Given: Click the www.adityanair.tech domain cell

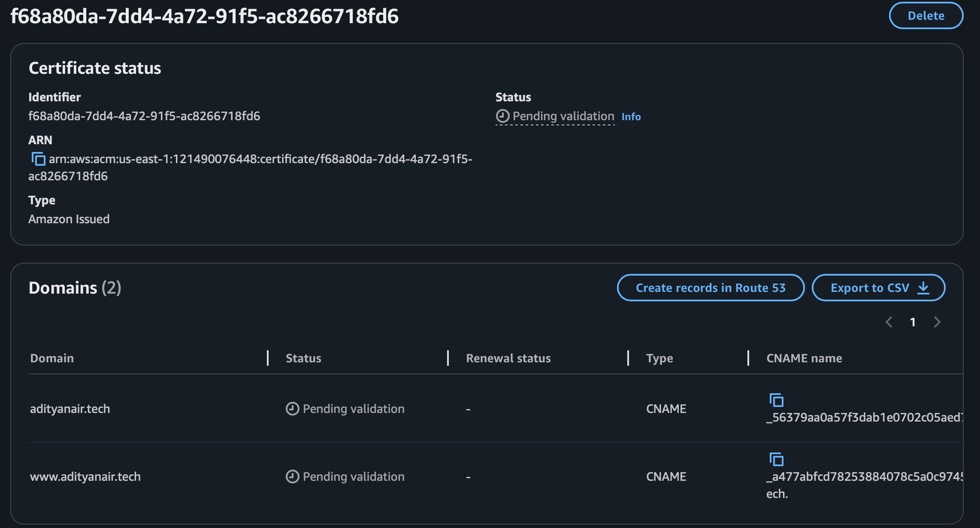Looking at the screenshot, I should pos(85,476).
